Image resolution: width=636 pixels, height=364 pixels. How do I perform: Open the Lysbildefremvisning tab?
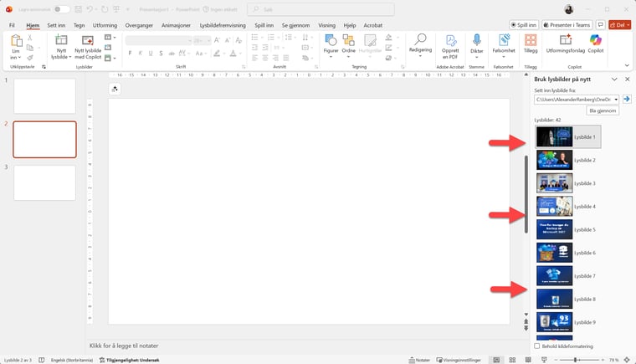pyautogui.click(x=223, y=25)
